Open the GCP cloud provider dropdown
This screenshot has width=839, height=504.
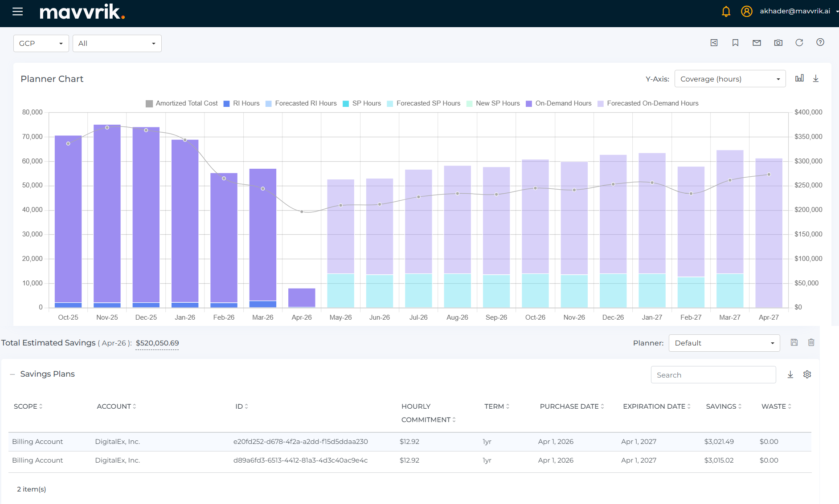click(x=41, y=44)
